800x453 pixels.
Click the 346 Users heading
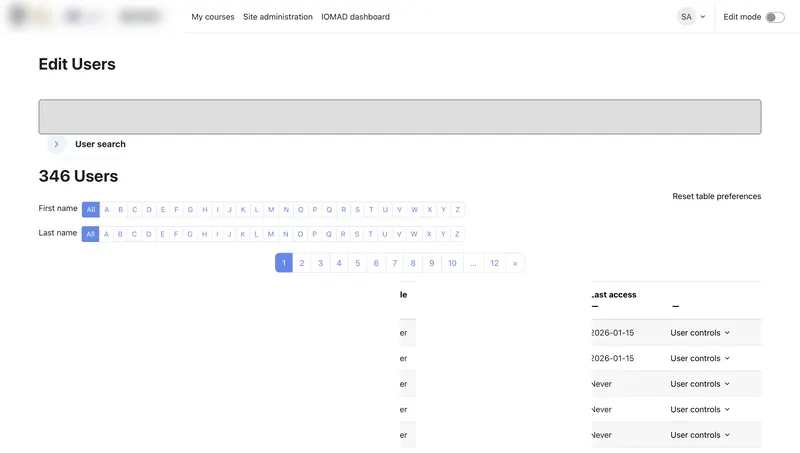click(x=78, y=176)
